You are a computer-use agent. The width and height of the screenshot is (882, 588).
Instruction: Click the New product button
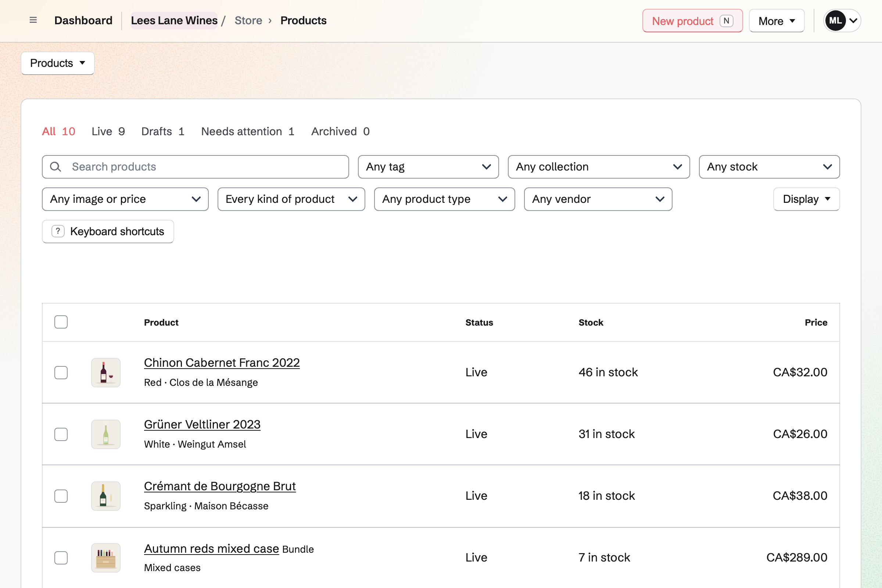click(692, 21)
